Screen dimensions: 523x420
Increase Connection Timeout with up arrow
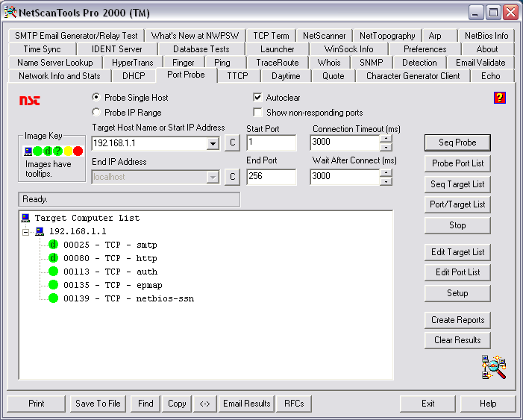[x=386, y=139]
